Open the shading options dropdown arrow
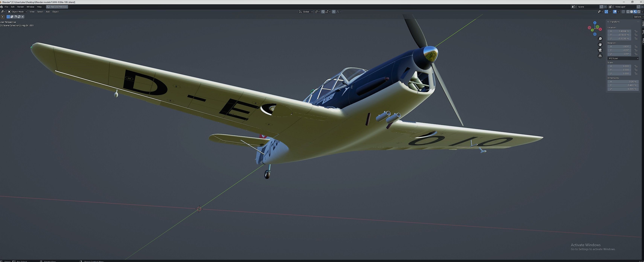 pos(642,12)
